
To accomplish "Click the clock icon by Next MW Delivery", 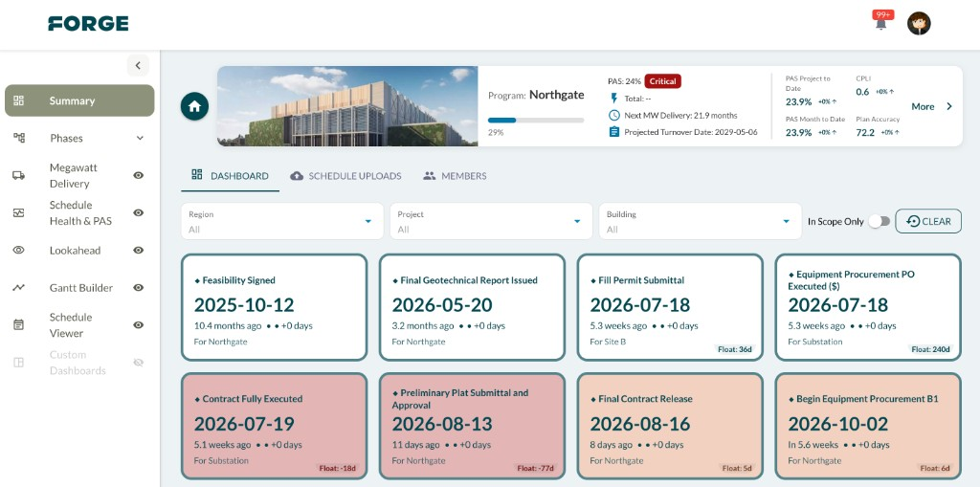I will pyautogui.click(x=613, y=116).
